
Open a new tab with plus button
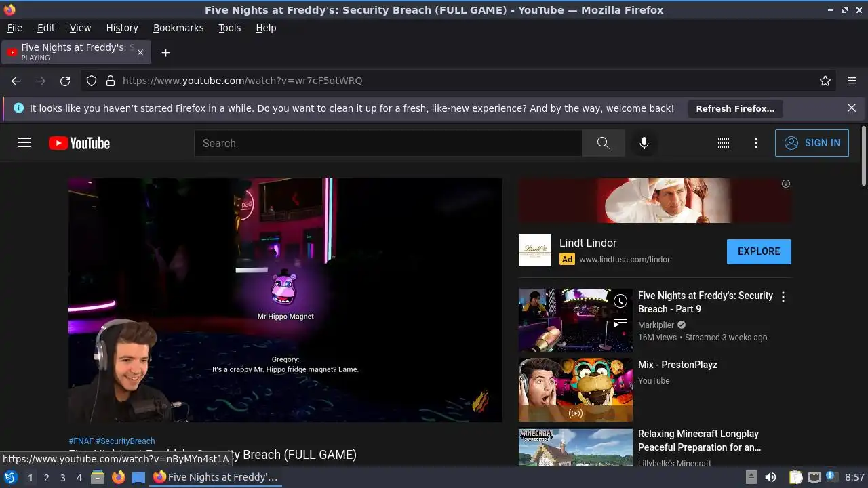click(x=165, y=52)
